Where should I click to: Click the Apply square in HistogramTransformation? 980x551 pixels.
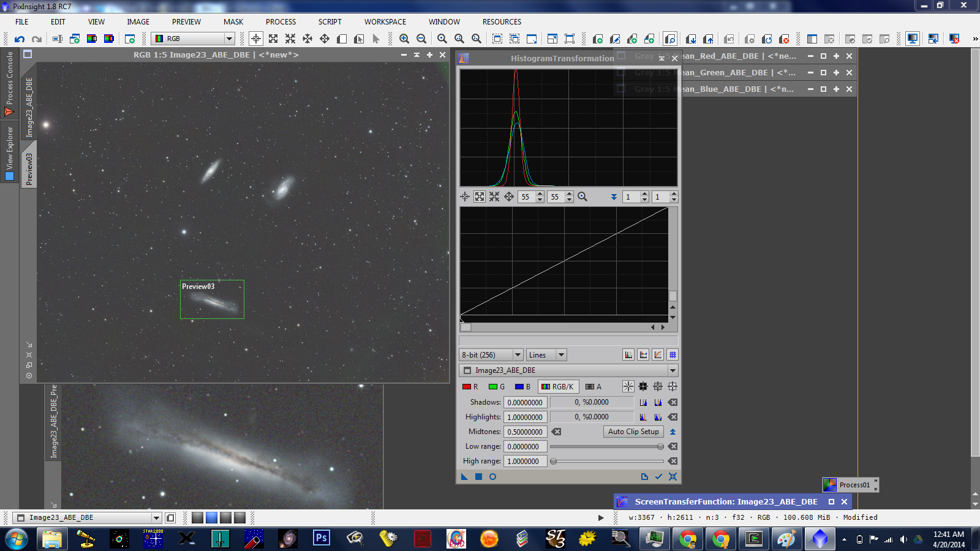[x=478, y=476]
